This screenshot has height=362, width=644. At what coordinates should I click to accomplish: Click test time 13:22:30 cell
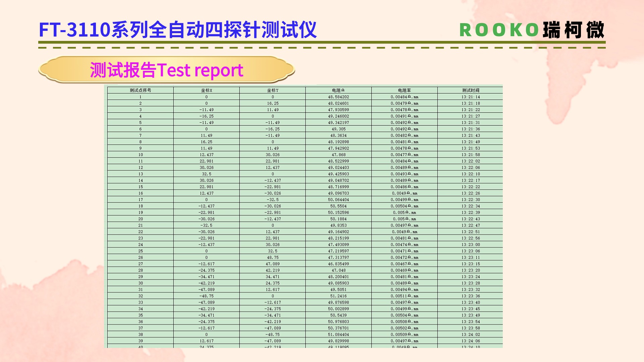click(471, 200)
